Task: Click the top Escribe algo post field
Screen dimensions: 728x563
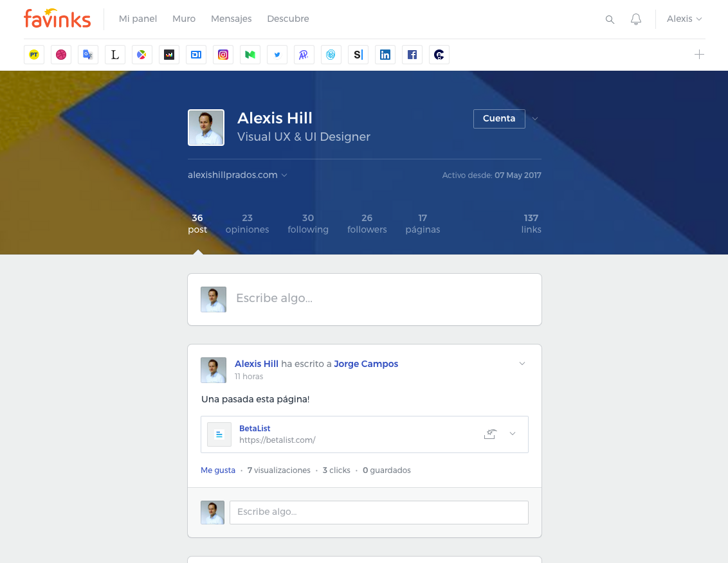Action: (379, 299)
